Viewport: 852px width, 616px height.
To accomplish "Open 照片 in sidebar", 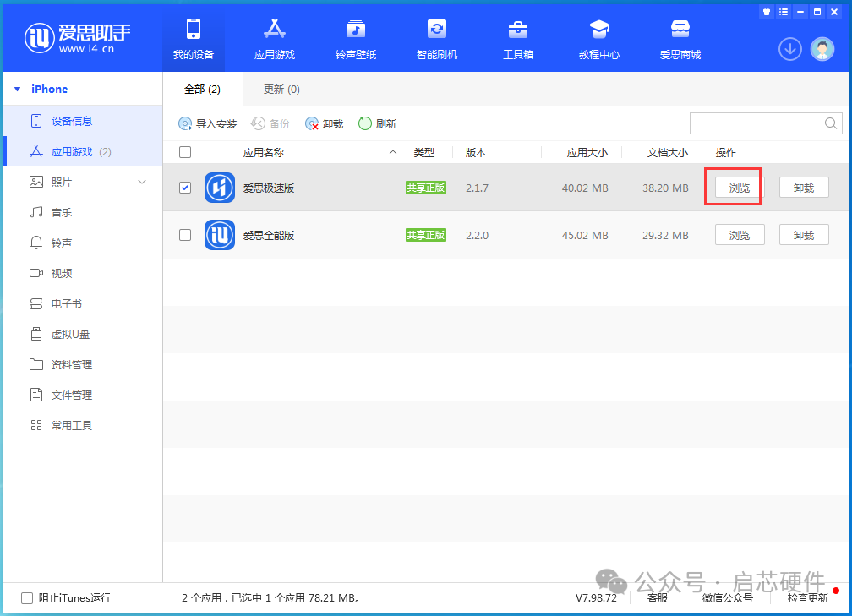I will coord(61,182).
